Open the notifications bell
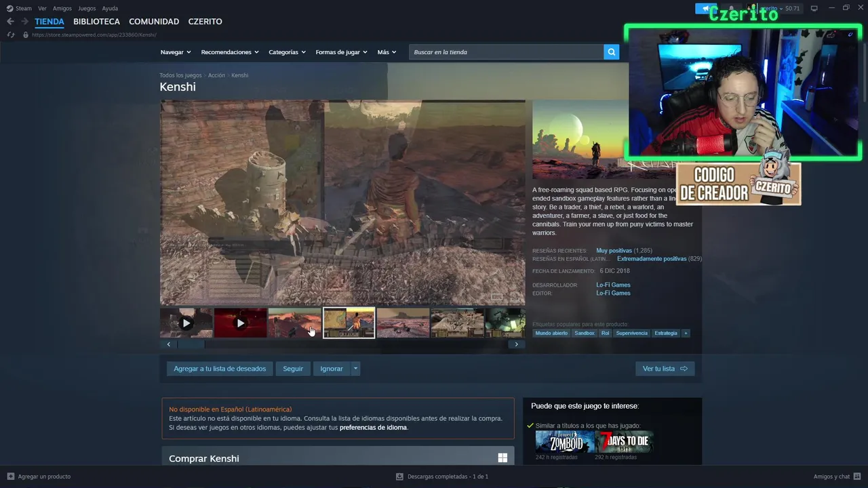 pyautogui.click(x=731, y=9)
